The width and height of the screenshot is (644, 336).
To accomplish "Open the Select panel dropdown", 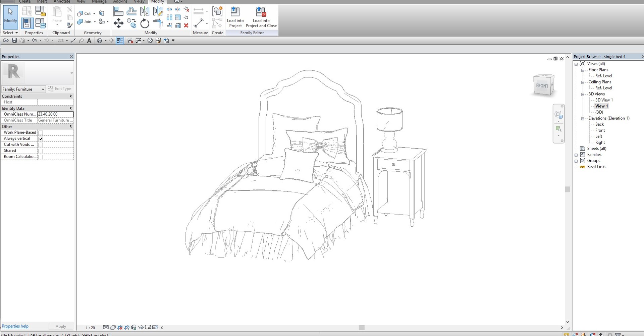I will tap(10, 33).
